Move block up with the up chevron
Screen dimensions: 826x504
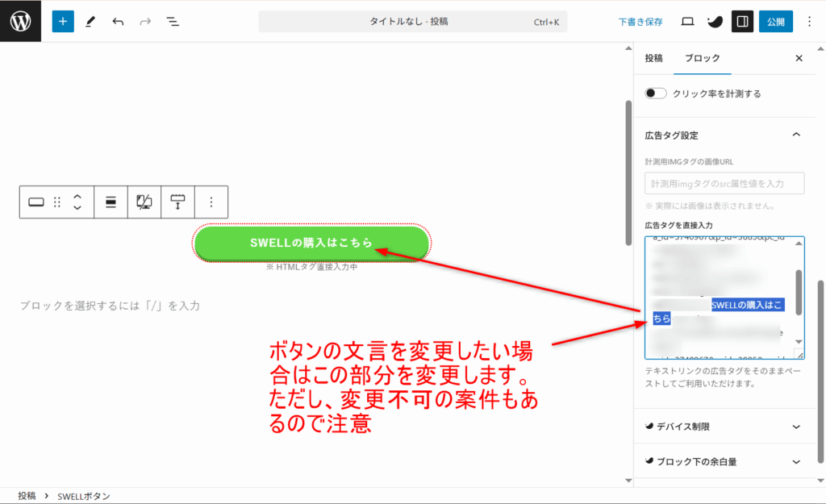tap(77, 197)
